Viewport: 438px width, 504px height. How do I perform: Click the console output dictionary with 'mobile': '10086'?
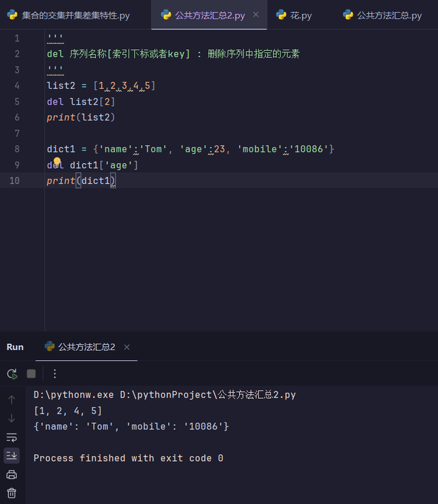(132, 427)
